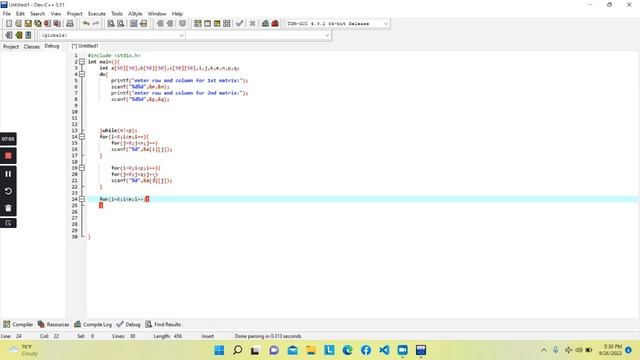Click the Print toolbar icon
Screen dimensions: 640x360
(x=70, y=24)
